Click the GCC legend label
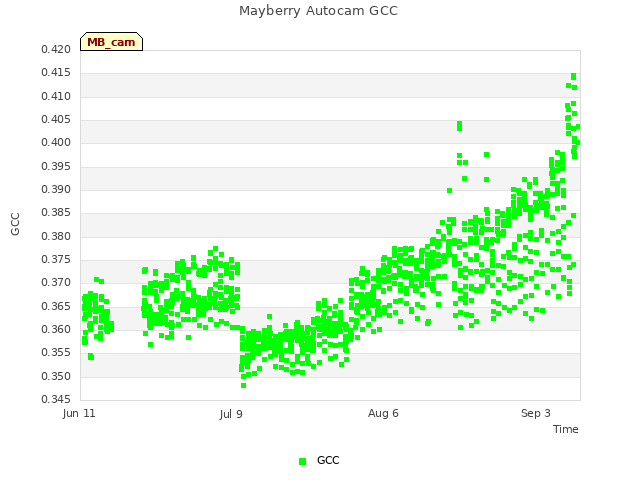640x480 pixels. click(x=328, y=460)
